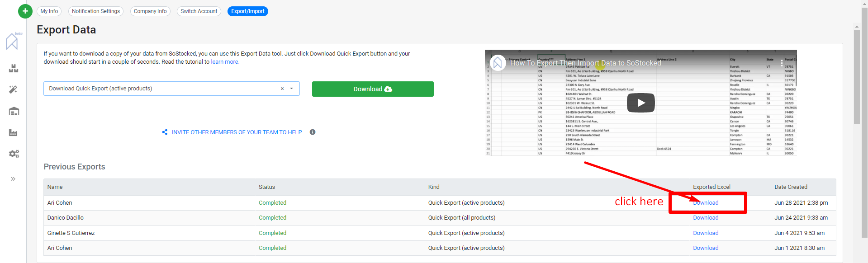Open the video title link
This screenshot has height=263, width=868.
[x=585, y=63]
